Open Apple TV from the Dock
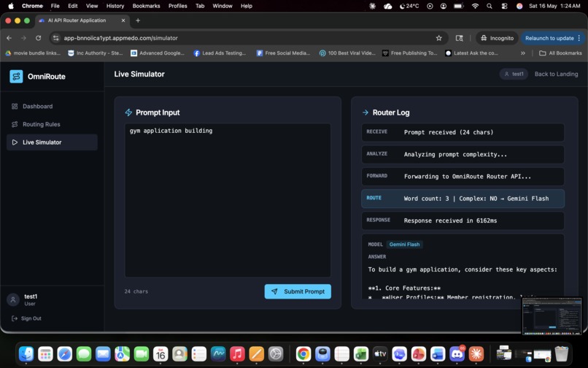588x368 pixels. coord(380,353)
